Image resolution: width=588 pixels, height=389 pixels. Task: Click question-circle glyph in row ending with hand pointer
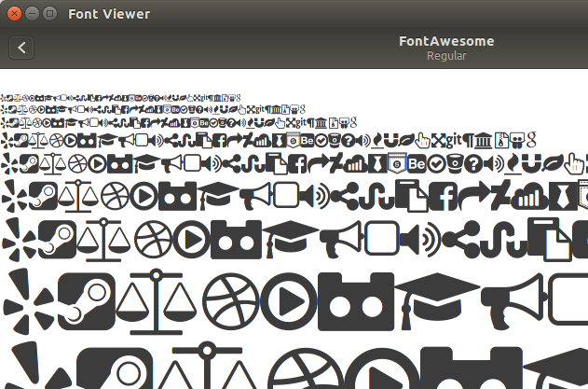[x=473, y=163]
